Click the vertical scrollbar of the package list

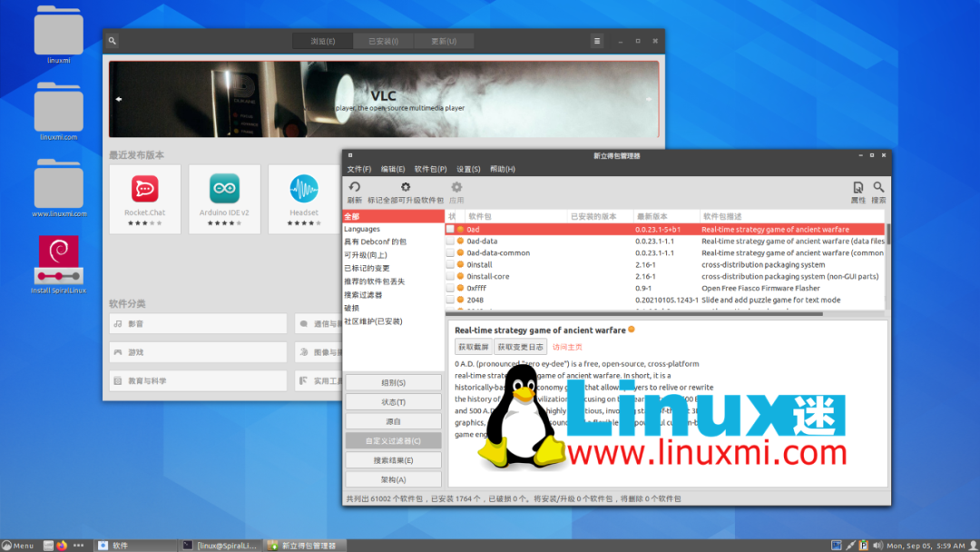coord(887,234)
